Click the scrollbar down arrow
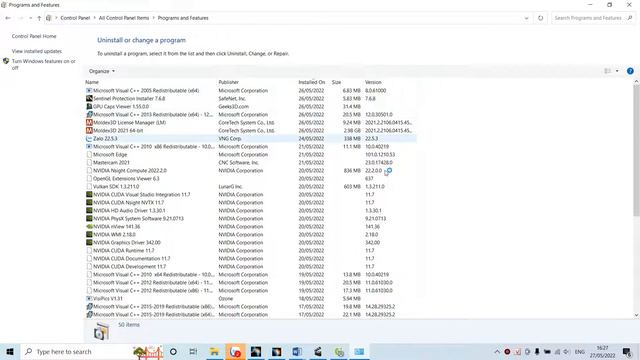 636,315
